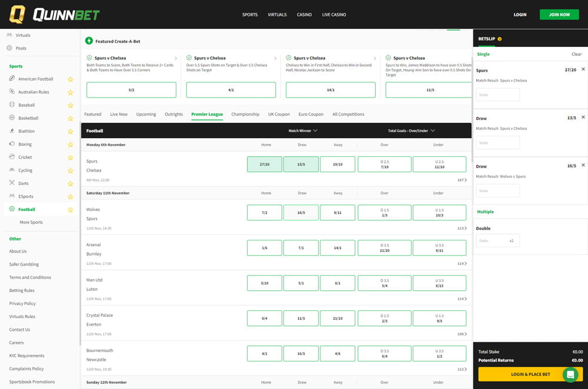This screenshot has width=588, height=389.
Task: Expand 113 markets for Wolves v Spurs
Action: pyautogui.click(x=462, y=228)
